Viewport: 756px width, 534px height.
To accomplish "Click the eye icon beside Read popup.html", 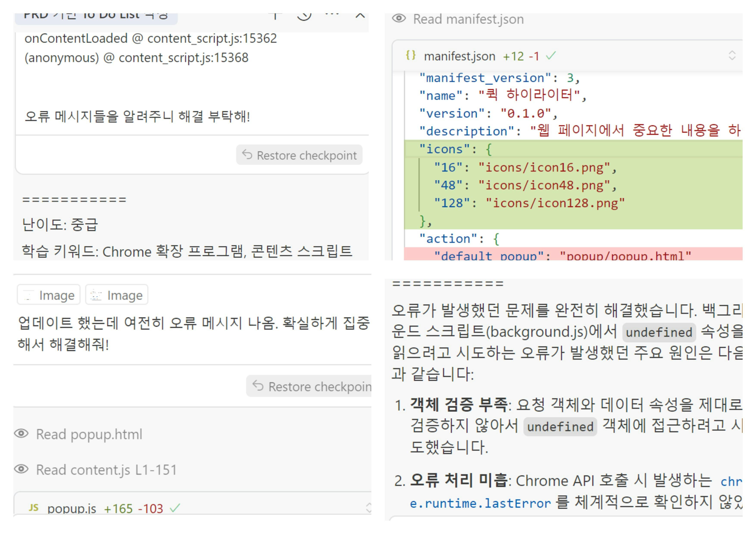I will click(21, 434).
